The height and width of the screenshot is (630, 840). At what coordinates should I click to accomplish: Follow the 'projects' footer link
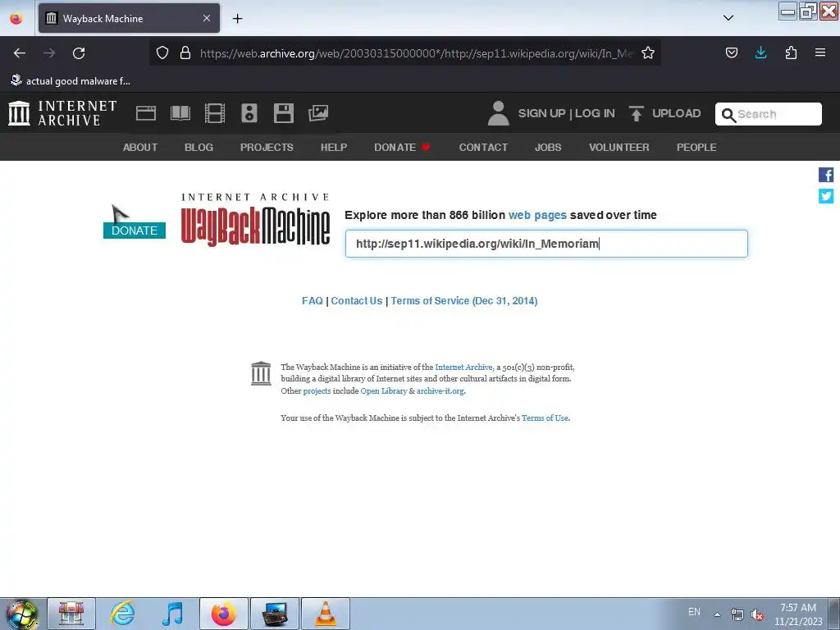pyautogui.click(x=317, y=391)
